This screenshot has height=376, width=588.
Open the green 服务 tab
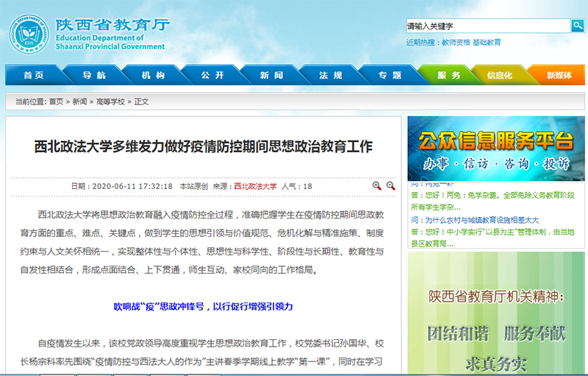(x=448, y=75)
